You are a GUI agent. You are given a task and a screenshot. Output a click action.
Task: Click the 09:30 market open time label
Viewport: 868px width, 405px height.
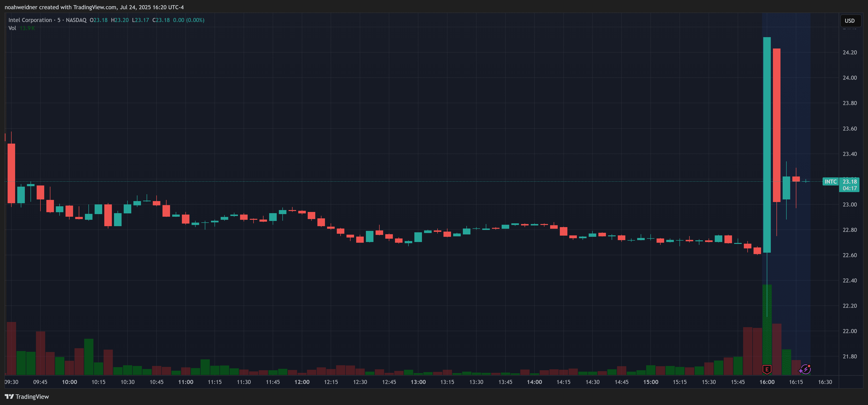[11, 382]
